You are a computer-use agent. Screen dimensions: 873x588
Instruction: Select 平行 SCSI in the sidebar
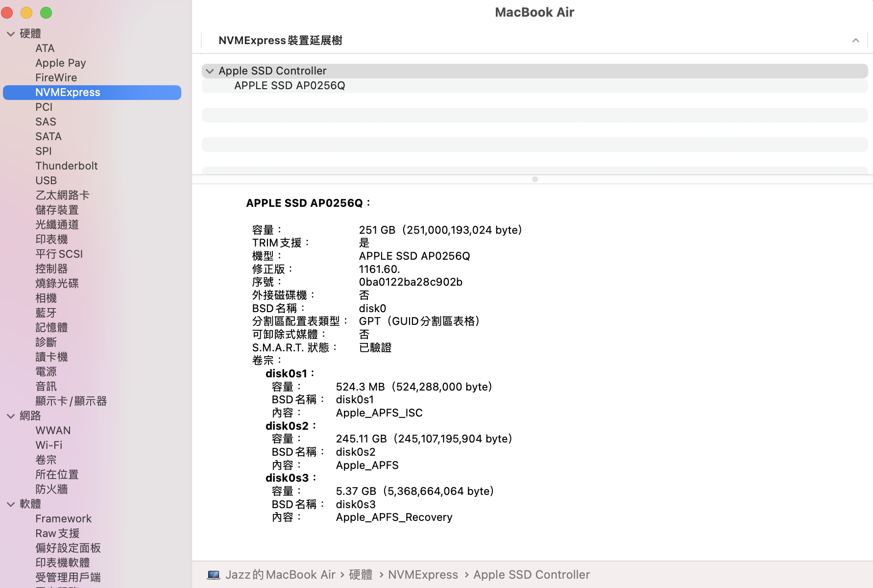tap(59, 254)
